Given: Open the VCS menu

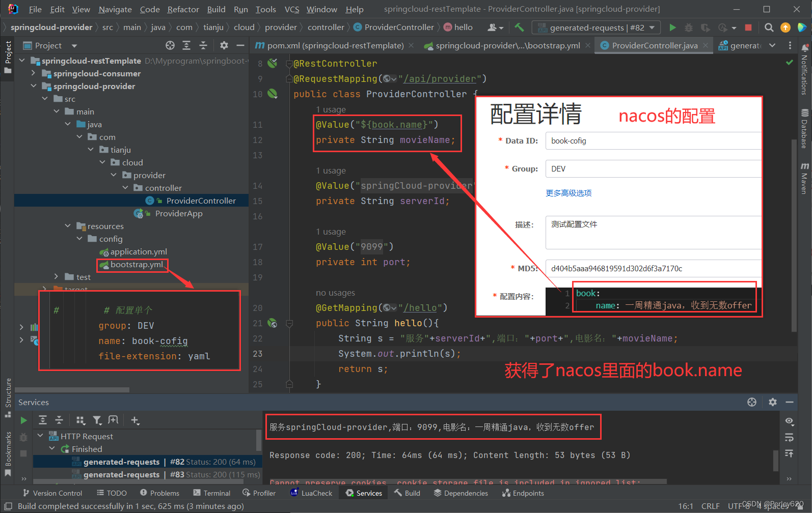Looking at the screenshot, I should tap(292, 9).
